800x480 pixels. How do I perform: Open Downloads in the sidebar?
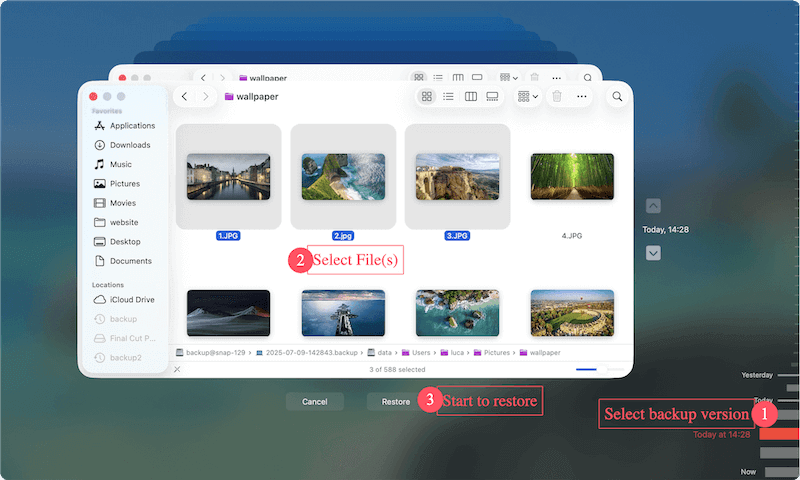point(130,145)
